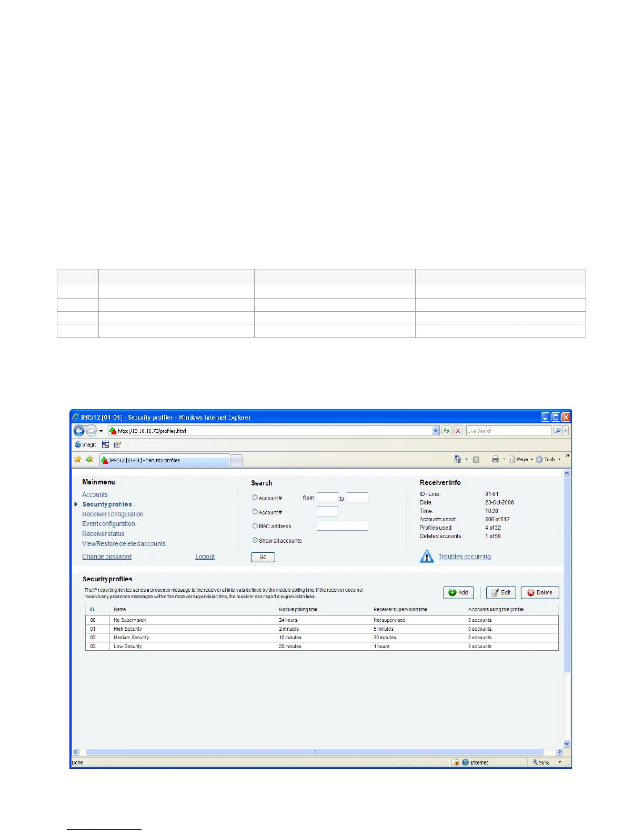This screenshot has height=834, width=644.
Task: Select the IPR512 Security profiles tab
Action: pyautogui.click(x=165, y=460)
